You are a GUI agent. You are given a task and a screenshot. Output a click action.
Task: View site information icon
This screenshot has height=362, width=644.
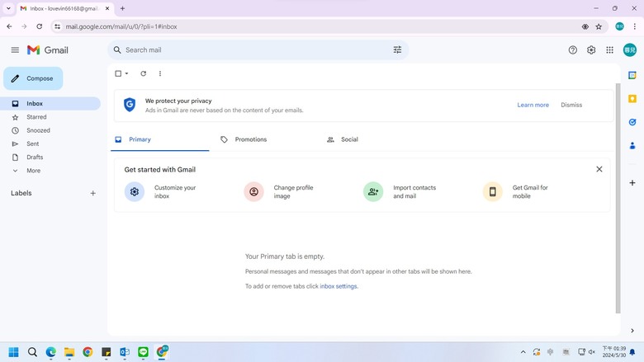tap(58, 26)
